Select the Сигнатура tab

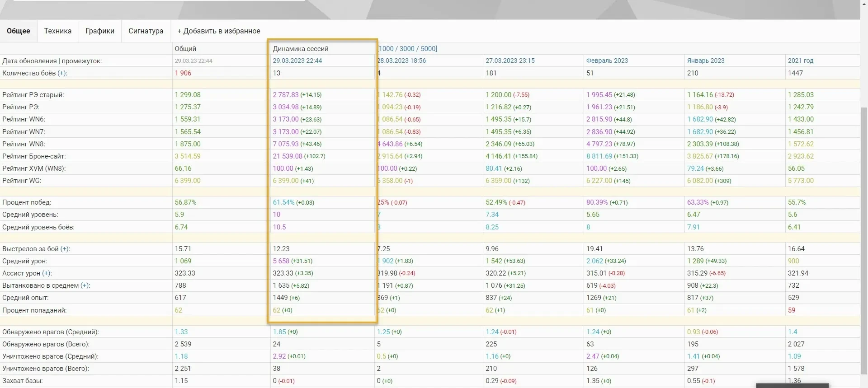[x=146, y=31]
